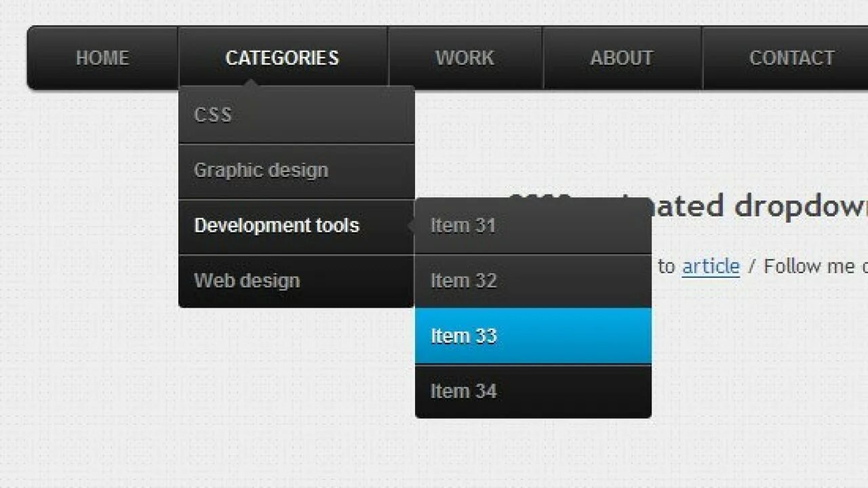Open the ABOUT page from navbar
The image size is (868, 488).
tap(621, 58)
